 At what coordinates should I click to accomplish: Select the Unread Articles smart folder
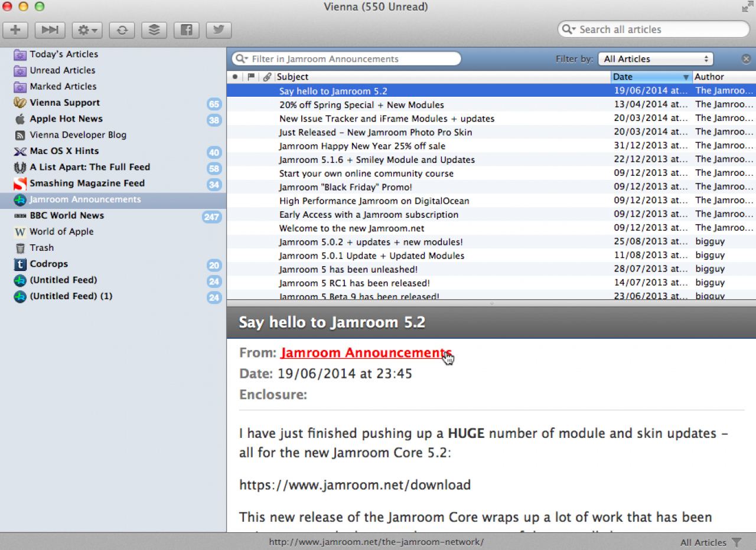pos(63,70)
